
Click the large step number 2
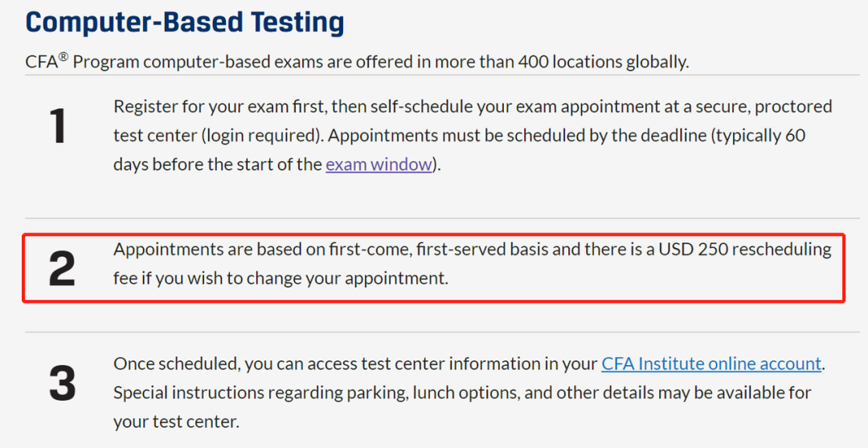62,270
